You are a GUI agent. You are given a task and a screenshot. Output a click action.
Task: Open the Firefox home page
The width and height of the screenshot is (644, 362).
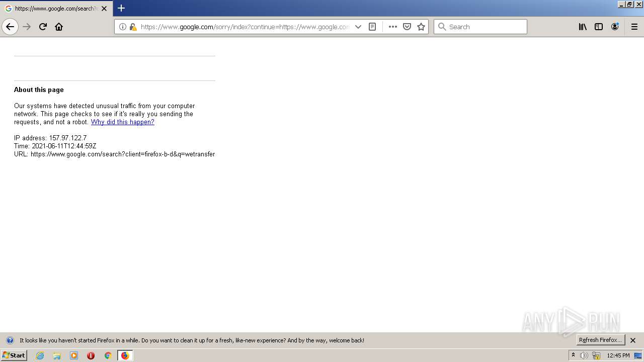tap(59, 27)
